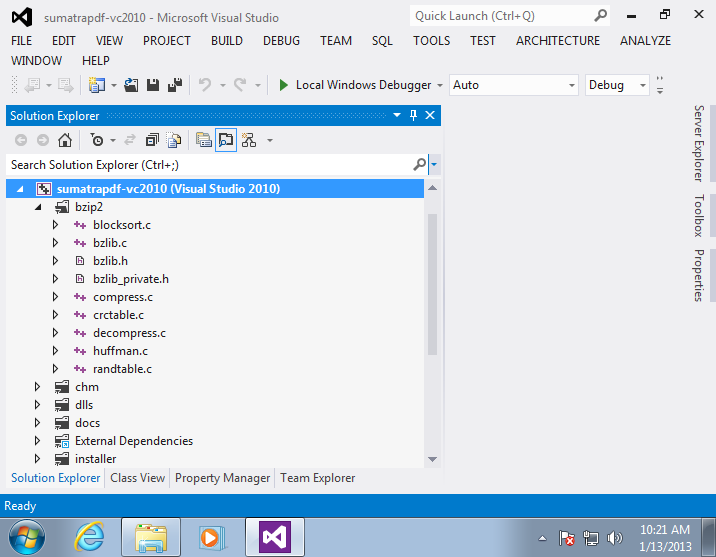The width and height of the screenshot is (716, 557).
Task: Switch to Property Manager tab
Action: click(222, 478)
